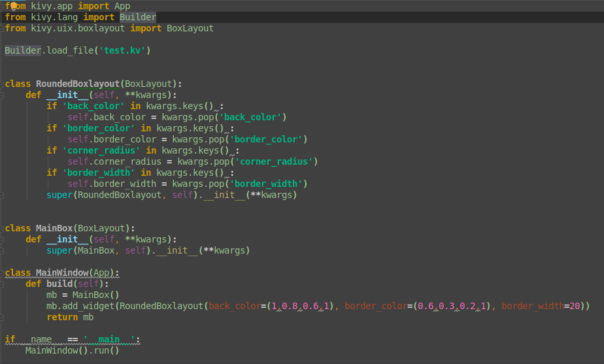The width and height of the screenshot is (604, 364).
Task: Click the border_width keyword argument in add_widget
Action: (x=533, y=306)
